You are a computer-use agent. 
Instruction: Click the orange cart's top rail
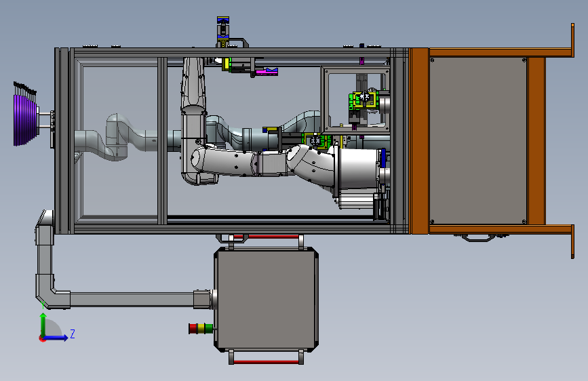(x=501, y=52)
